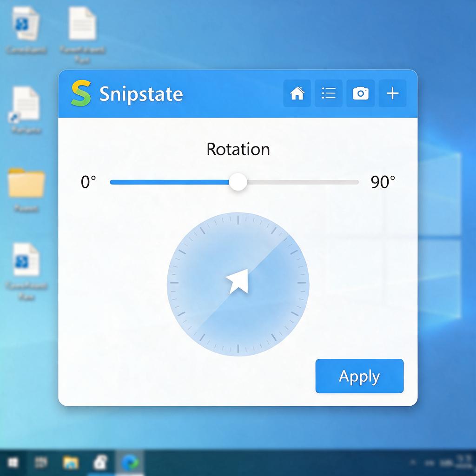Click the Snipstate S logo
The height and width of the screenshot is (476, 476).
(81, 93)
